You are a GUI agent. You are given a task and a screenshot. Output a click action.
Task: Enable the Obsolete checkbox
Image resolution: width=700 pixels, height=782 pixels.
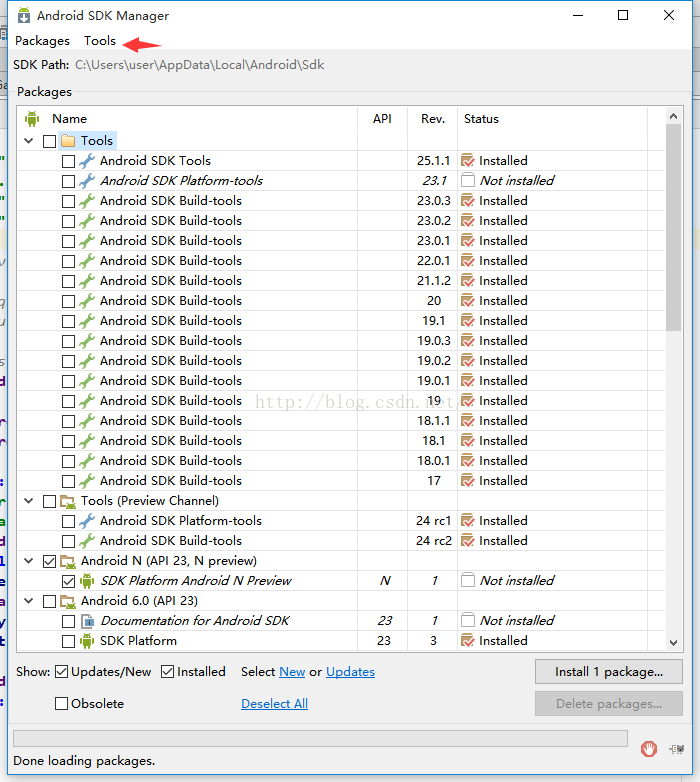[x=61, y=704]
